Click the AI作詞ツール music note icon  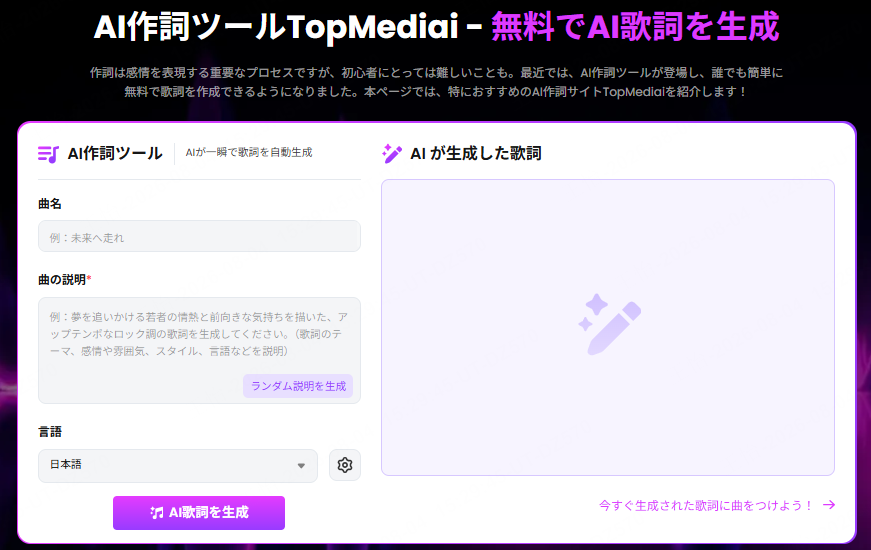48,154
